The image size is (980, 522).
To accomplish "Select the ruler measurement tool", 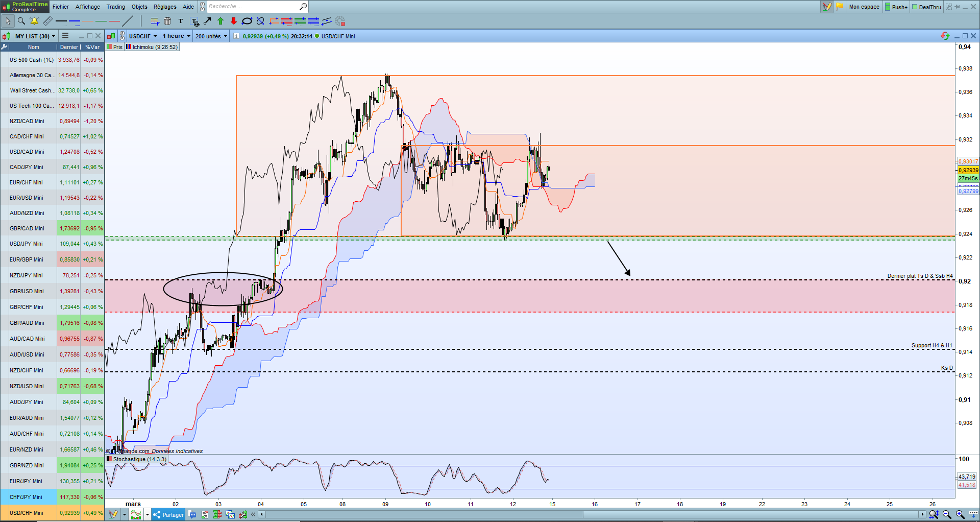I will point(47,21).
